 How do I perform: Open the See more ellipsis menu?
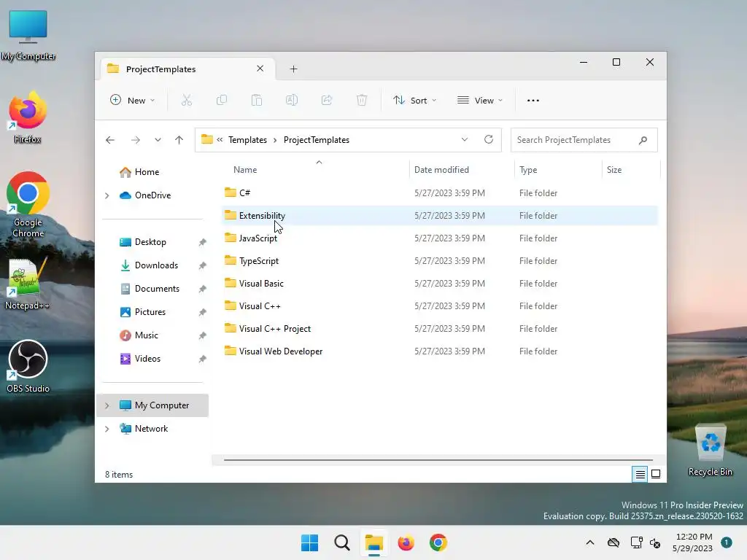533,101
